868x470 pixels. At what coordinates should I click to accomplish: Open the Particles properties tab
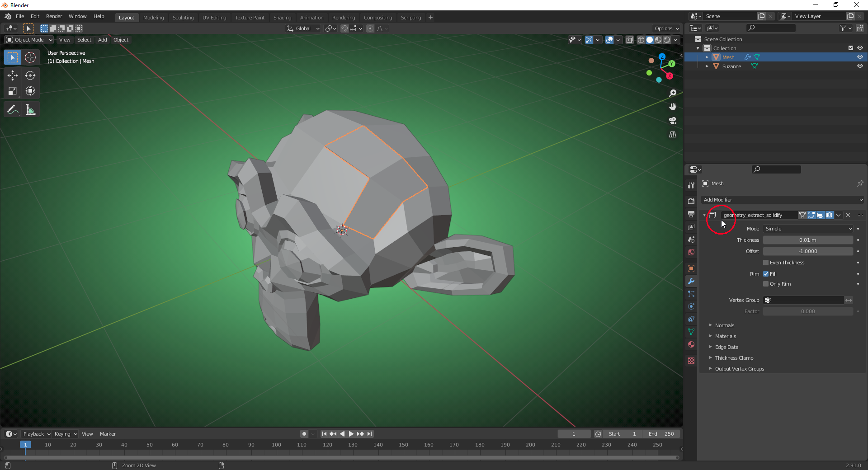click(x=691, y=294)
